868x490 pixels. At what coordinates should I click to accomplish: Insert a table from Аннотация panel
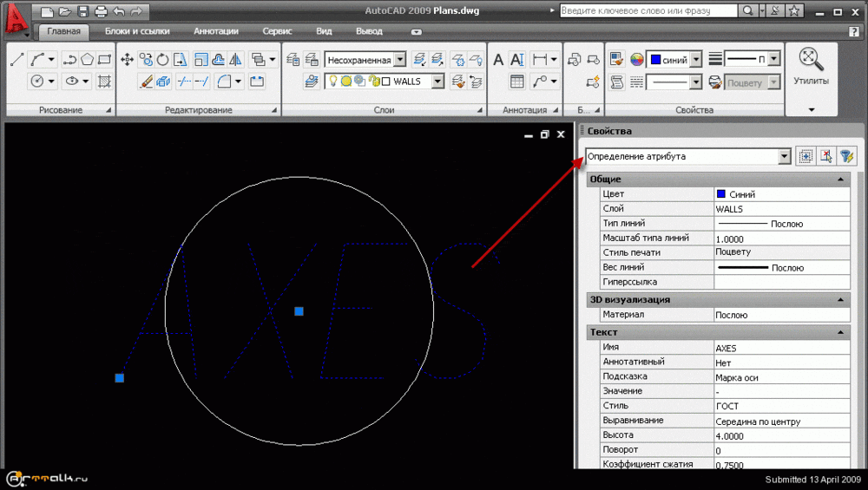(517, 82)
